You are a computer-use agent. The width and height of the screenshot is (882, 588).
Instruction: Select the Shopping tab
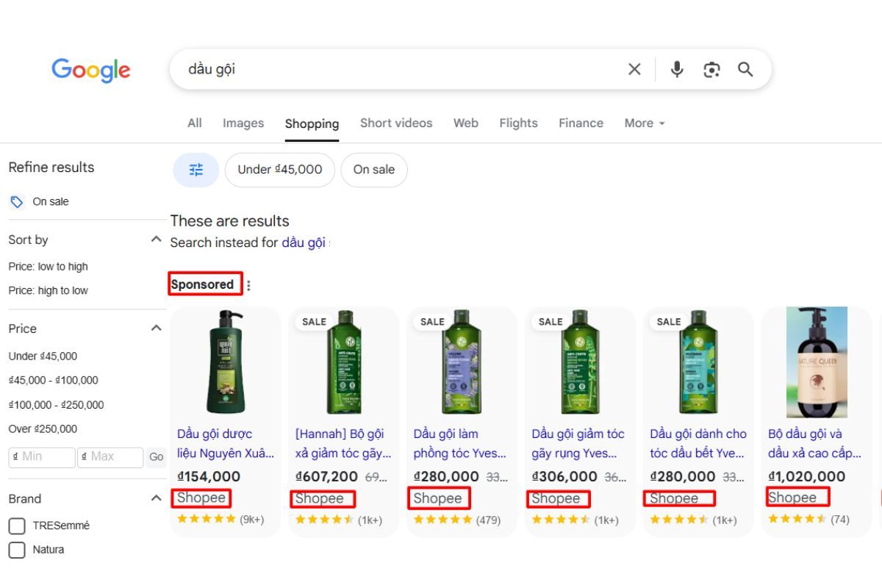click(312, 123)
